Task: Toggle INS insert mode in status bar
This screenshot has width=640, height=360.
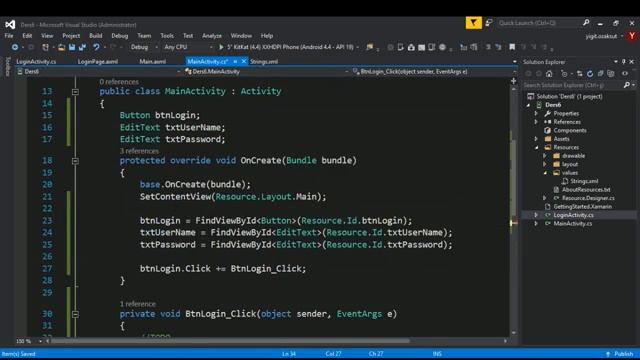Action: (x=437, y=354)
